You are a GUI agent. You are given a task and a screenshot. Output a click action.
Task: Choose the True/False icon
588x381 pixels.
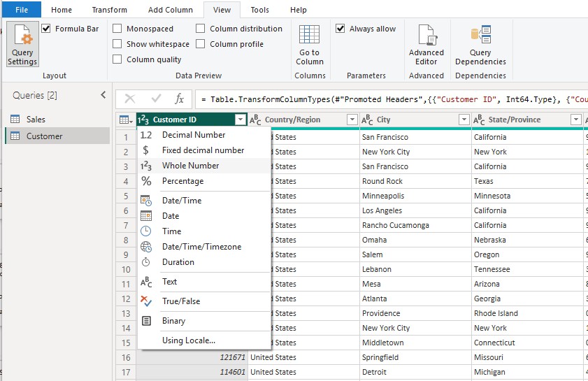[146, 301]
